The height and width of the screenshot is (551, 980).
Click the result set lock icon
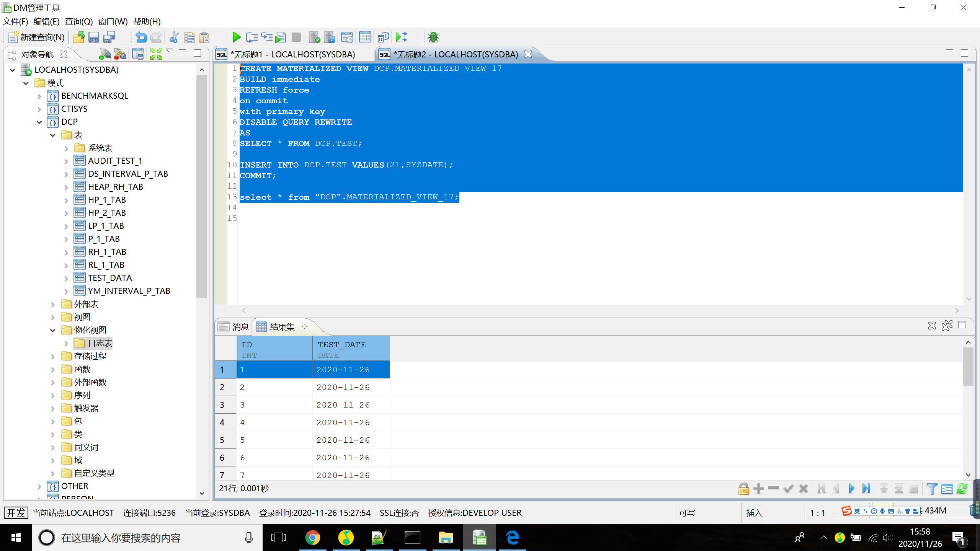click(x=743, y=489)
